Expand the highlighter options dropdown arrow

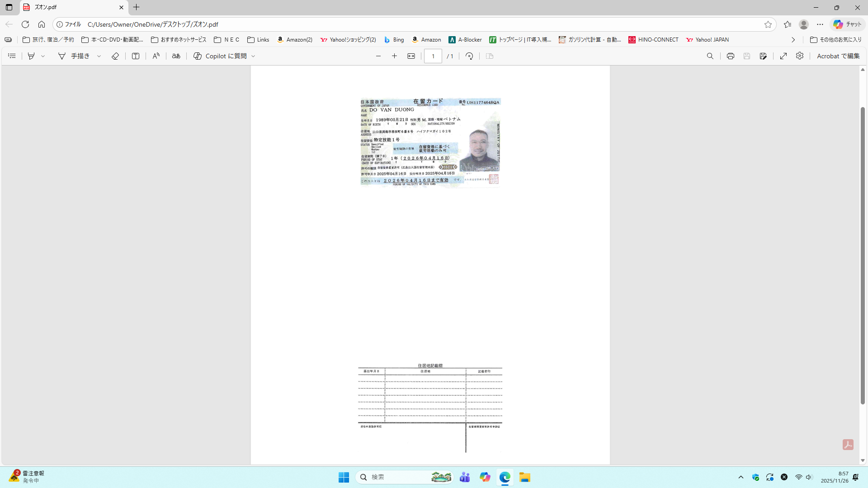(x=43, y=56)
